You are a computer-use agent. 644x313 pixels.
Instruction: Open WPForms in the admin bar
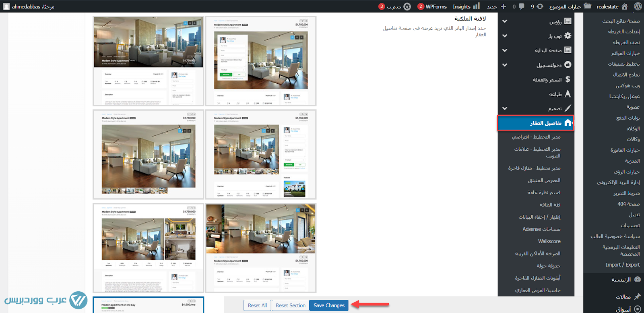coord(436,6)
